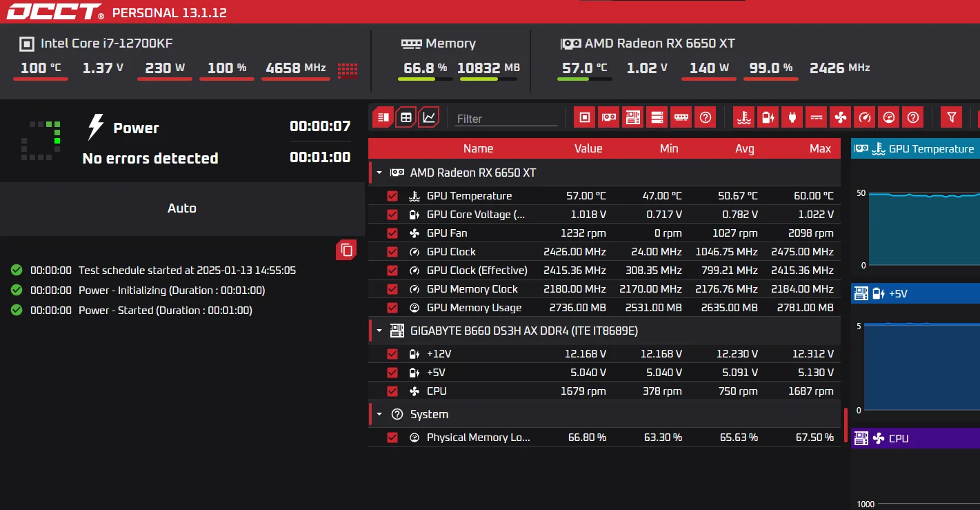Select the CPU fan graph header
This screenshot has width=980, height=510.
pos(915,438)
